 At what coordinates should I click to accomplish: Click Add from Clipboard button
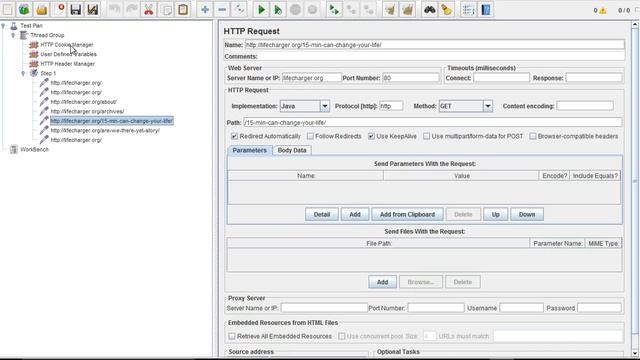pyautogui.click(x=407, y=214)
